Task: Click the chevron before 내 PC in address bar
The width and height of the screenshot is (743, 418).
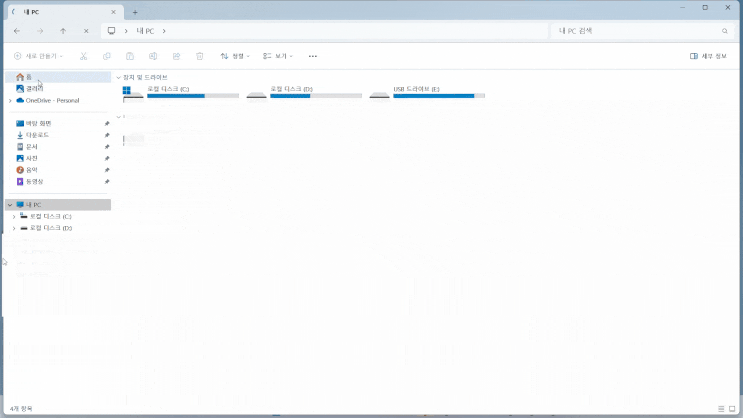Action: (x=126, y=31)
